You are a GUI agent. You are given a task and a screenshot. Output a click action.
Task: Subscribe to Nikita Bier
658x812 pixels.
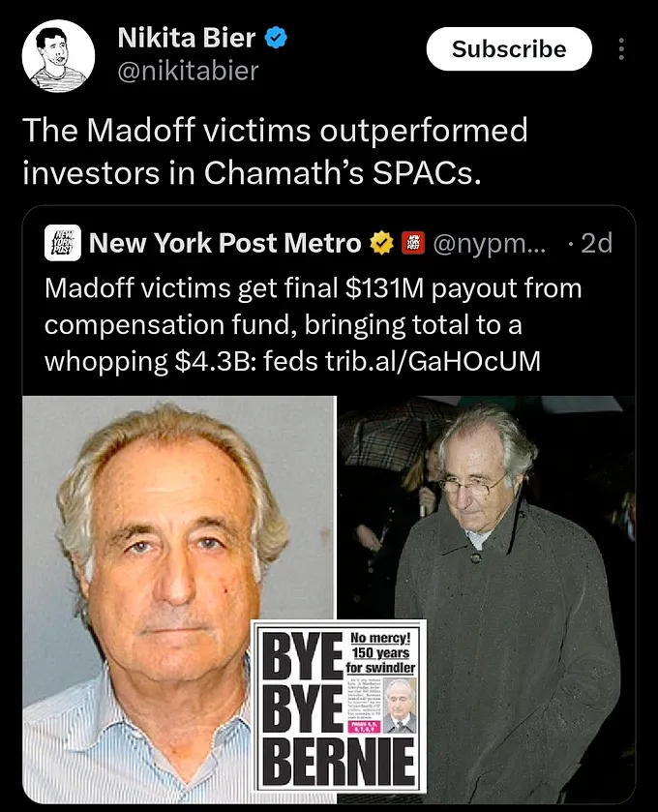tap(509, 48)
